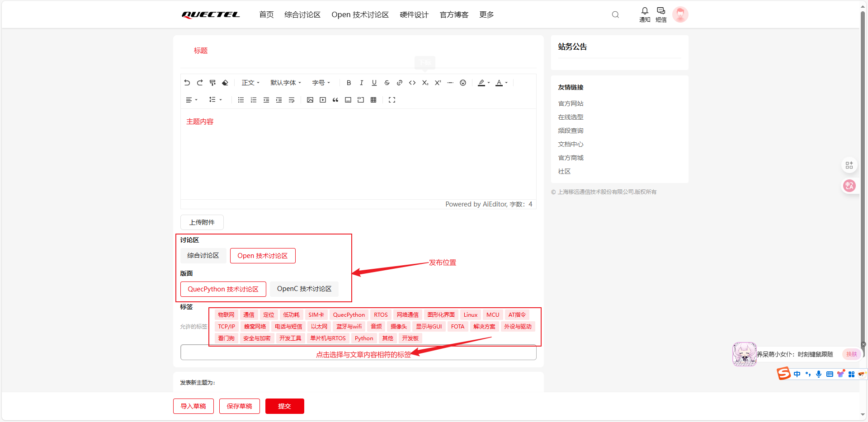Open 官方博客 navigation item
This screenshot has height=422, width=868.
point(454,14)
